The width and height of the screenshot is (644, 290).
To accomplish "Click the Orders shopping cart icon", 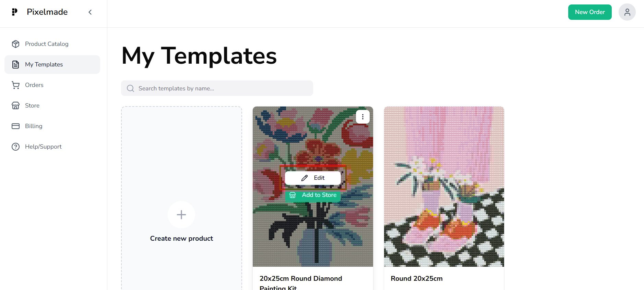I will 15,85.
